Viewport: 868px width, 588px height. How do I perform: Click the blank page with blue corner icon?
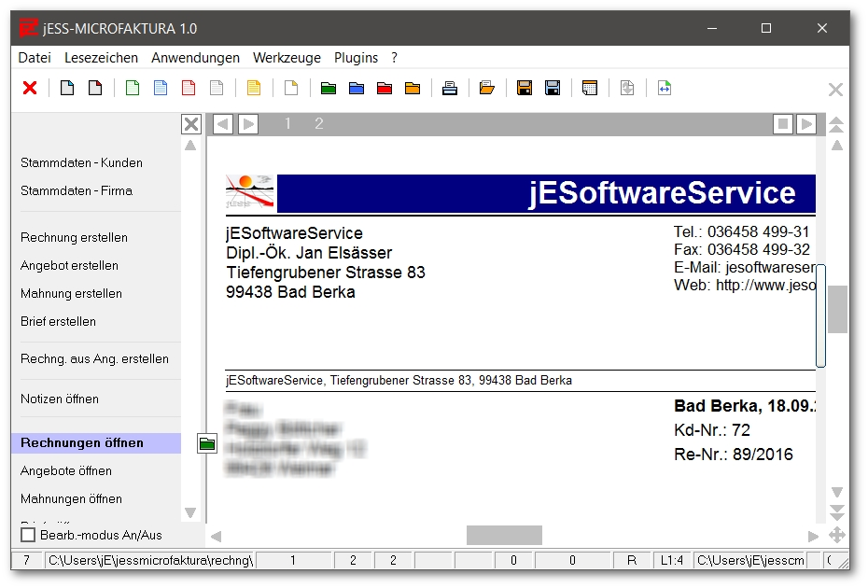tap(67, 88)
